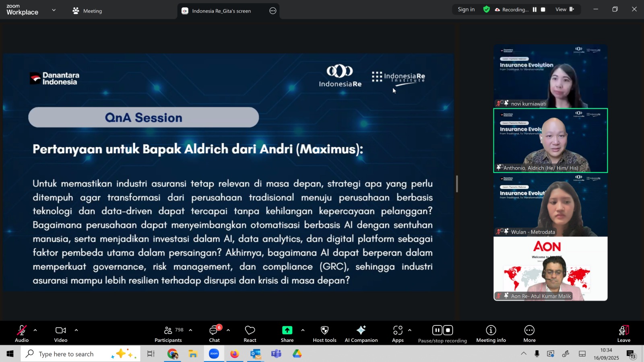Leave the meeting

pyautogui.click(x=623, y=334)
